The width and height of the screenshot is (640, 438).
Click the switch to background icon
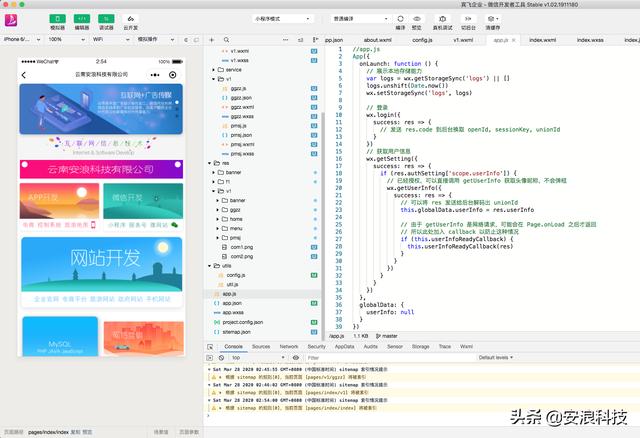tap(468, 19)
